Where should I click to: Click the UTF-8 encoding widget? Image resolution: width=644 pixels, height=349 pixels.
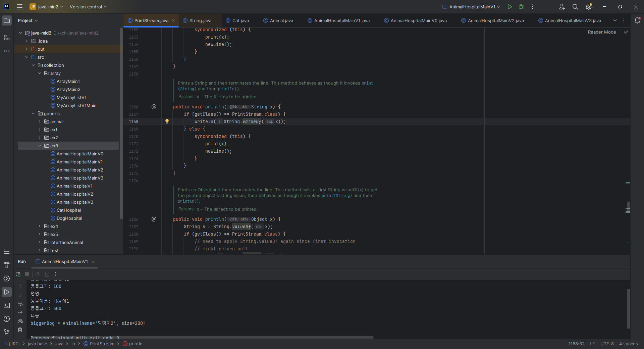607,344
